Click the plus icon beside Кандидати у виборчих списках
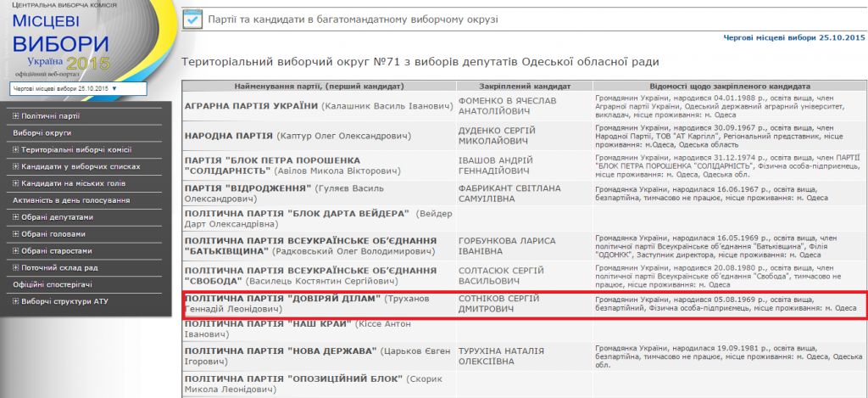 coord(16,166)
